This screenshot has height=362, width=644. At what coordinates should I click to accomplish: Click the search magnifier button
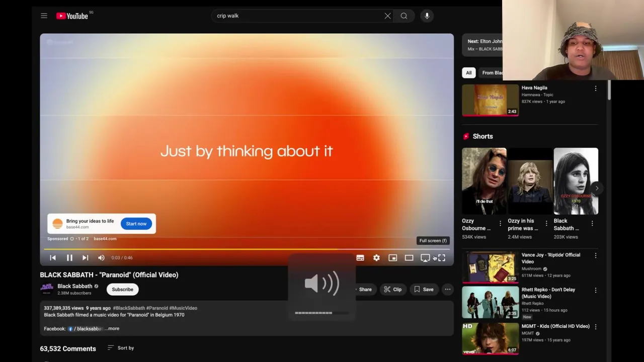click(x=404, y=16)
